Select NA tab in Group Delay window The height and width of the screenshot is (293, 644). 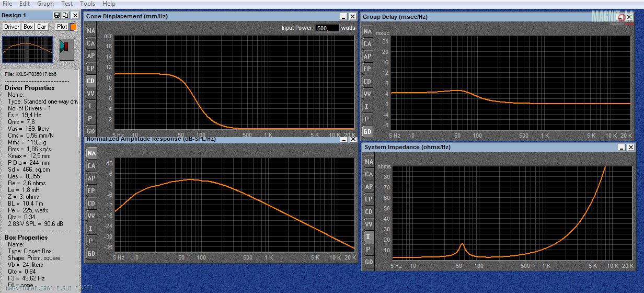point(367,31)
